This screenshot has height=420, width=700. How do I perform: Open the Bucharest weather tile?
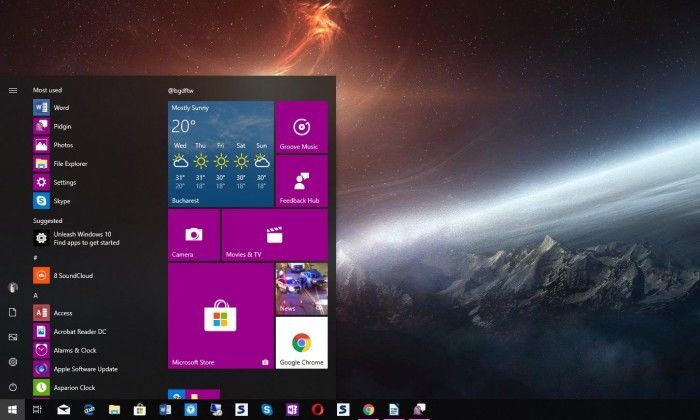click(x=220, y=153)
